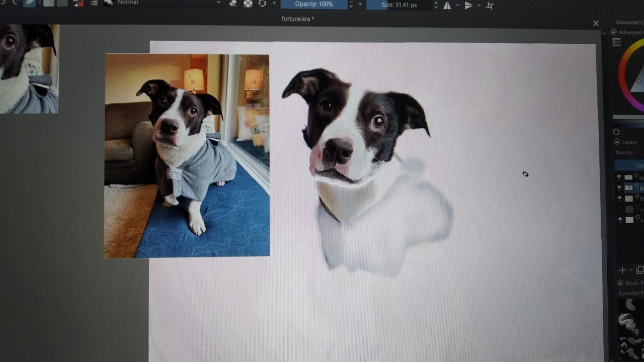Duplicate layer icon in Layers panel

[x=639, y=270]
